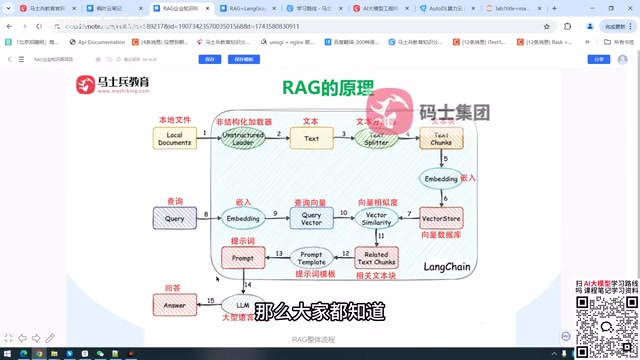Click the Unstructured Loader ellipse

243,138
